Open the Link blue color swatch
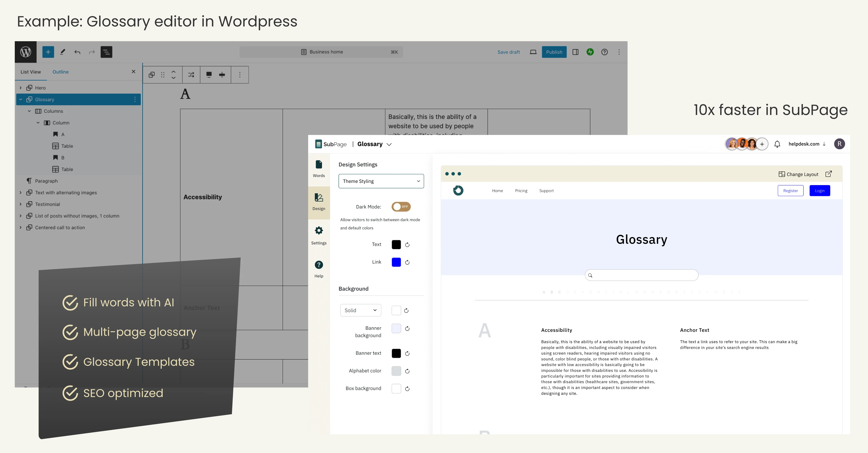868x453 pixels. (396, 262)
